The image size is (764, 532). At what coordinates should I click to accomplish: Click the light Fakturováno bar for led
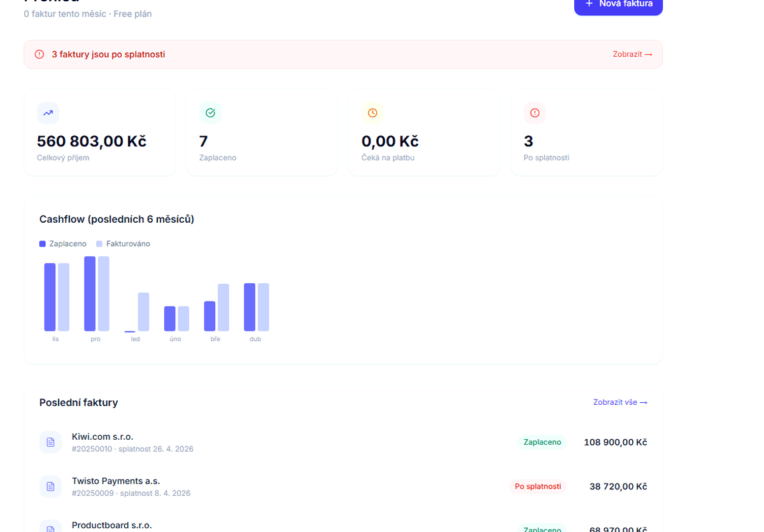[x=143, y=312]
